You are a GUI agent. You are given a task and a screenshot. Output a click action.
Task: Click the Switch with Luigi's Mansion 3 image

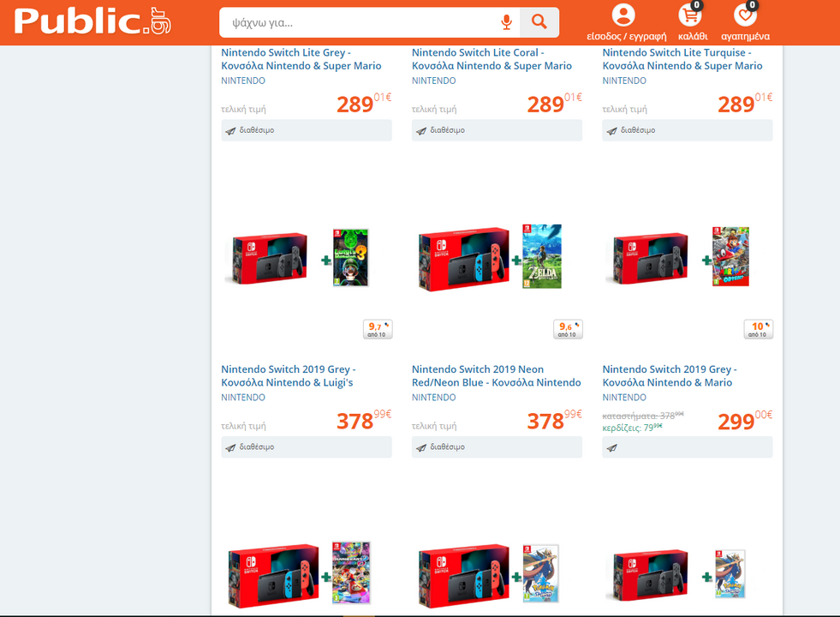coord(300,257)
